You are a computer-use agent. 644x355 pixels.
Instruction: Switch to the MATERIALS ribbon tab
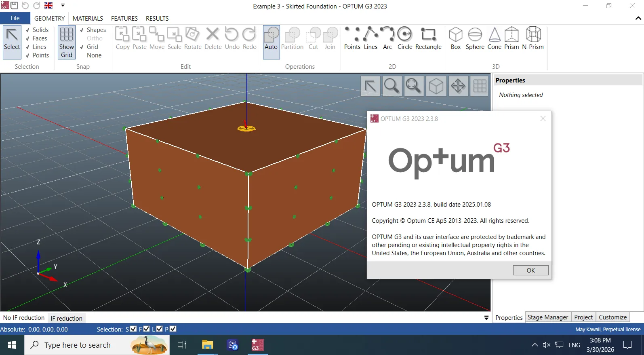[88, 18]
